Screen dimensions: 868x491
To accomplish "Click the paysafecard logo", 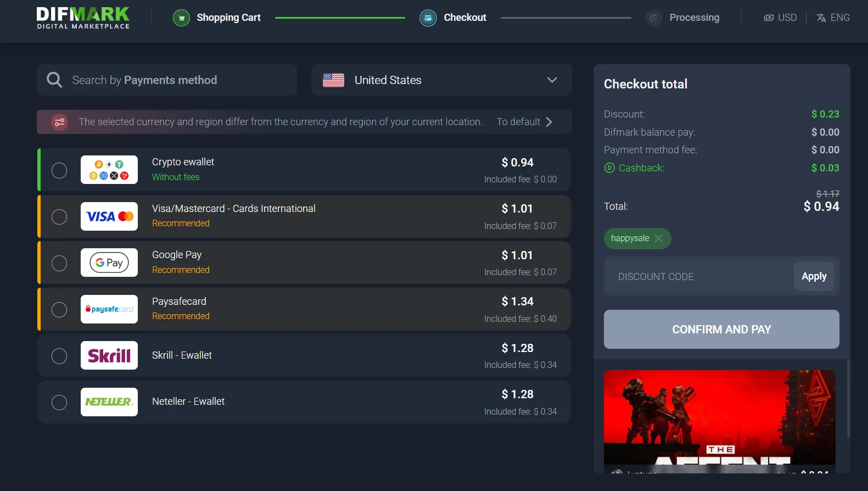I will tap(109, 309).
